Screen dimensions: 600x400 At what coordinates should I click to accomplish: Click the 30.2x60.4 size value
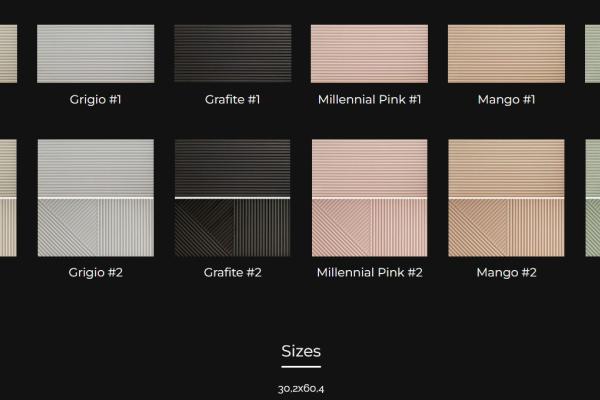[301, 389]
